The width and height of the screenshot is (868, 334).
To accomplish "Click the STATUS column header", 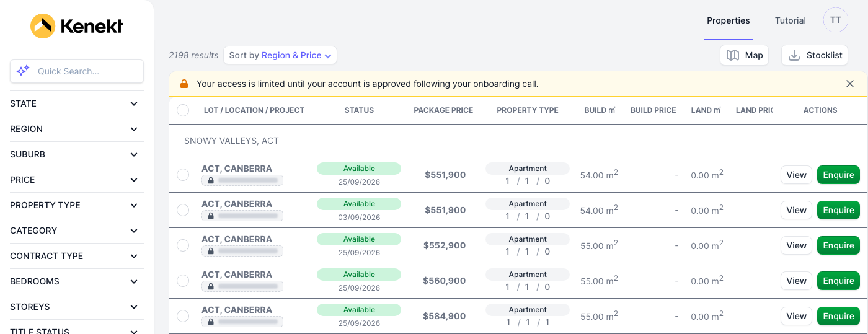I will coord(359,110).
